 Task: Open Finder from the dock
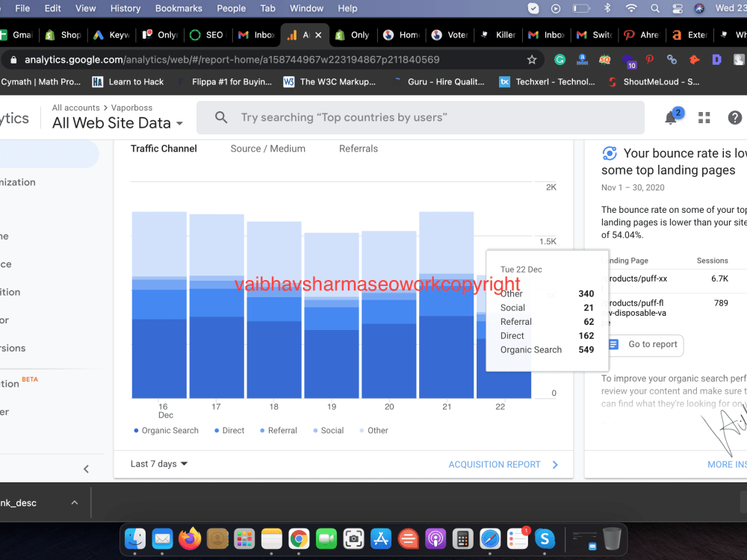[134, 538]
